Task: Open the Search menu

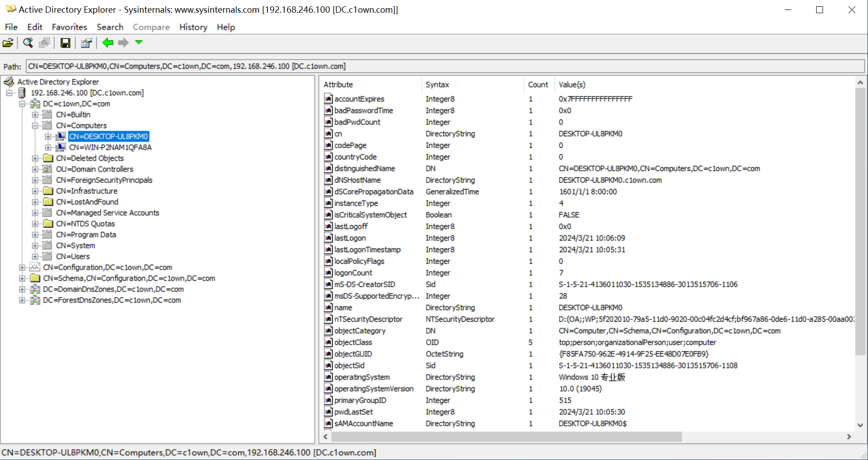Action: 110,27
